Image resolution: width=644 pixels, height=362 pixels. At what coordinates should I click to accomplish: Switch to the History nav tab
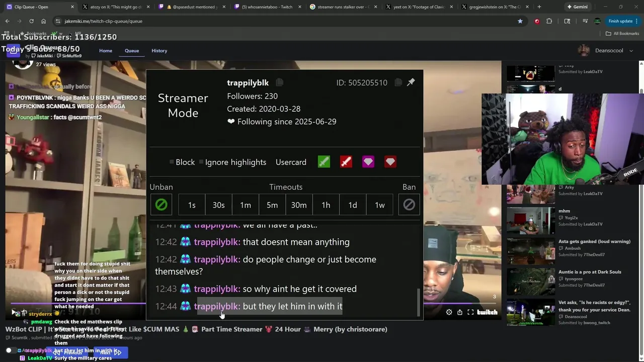(159, 51)
